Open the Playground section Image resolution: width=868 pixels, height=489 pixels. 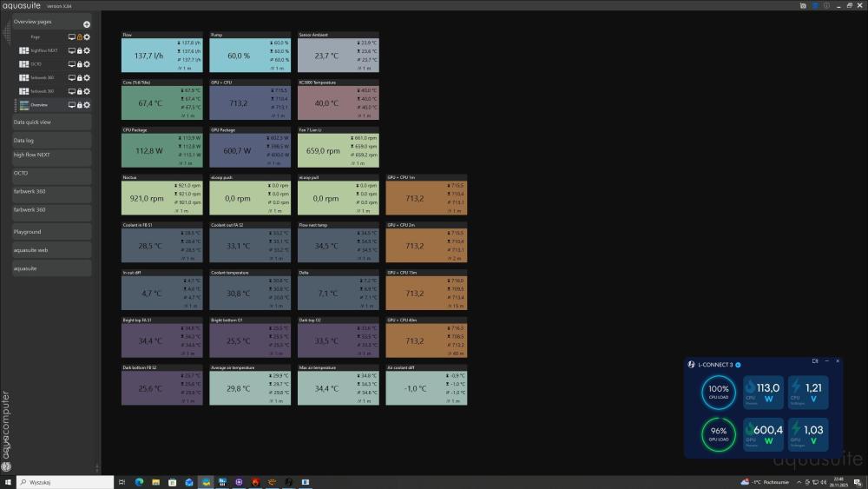coord(51,232)
